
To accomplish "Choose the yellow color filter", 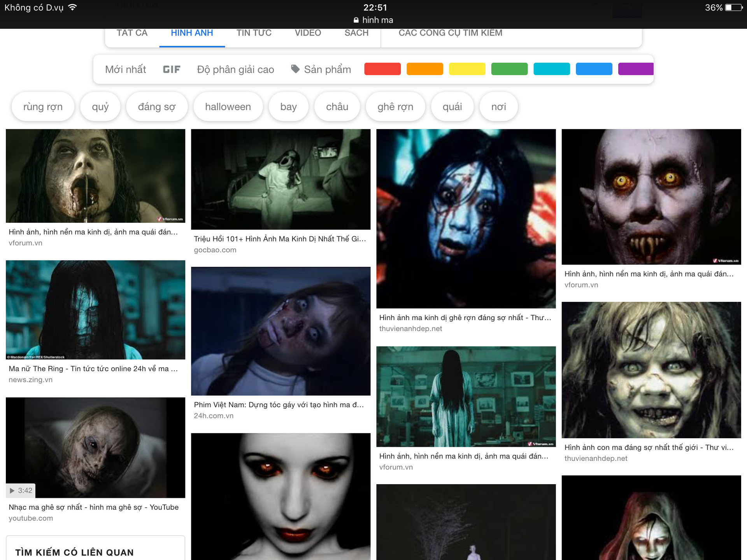I will (467, 69).
